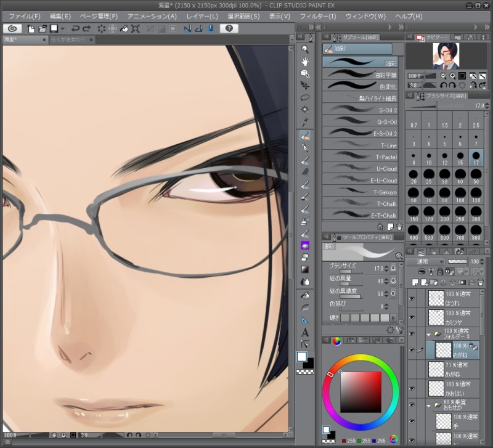Select the Eyedropper tool
This screenshot has height=448, width=493.
[x=304, y=122]
